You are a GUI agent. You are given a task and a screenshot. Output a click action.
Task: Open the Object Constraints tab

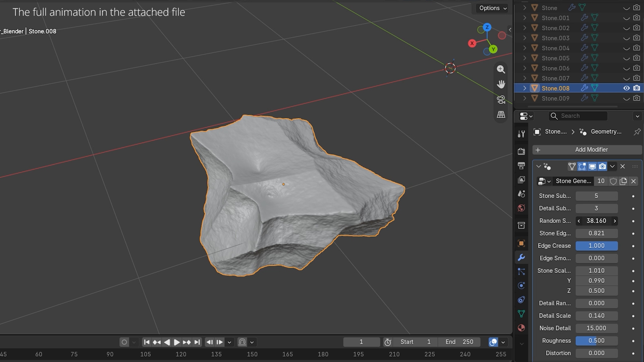tap(521, 300)
